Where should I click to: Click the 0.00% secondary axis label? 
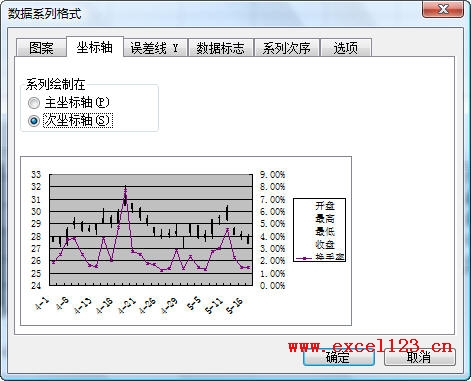coord(273,286)
